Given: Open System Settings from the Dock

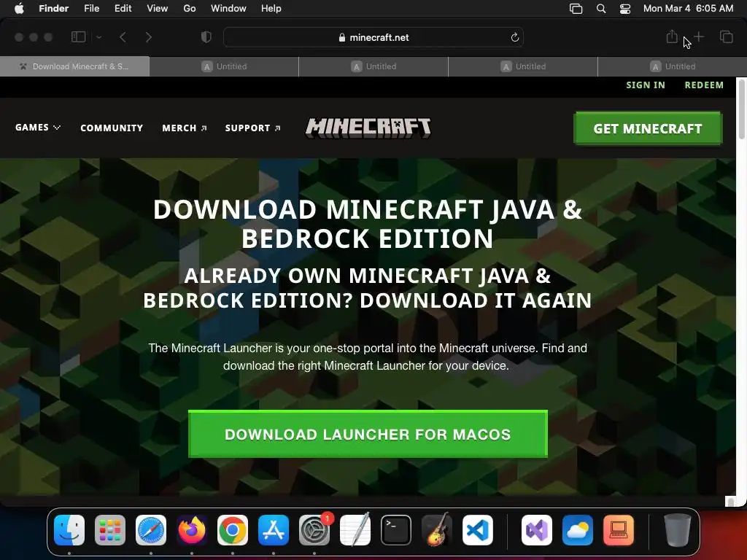Looking at the screenshot, I should pyautogui.click(x=314, y=530).
